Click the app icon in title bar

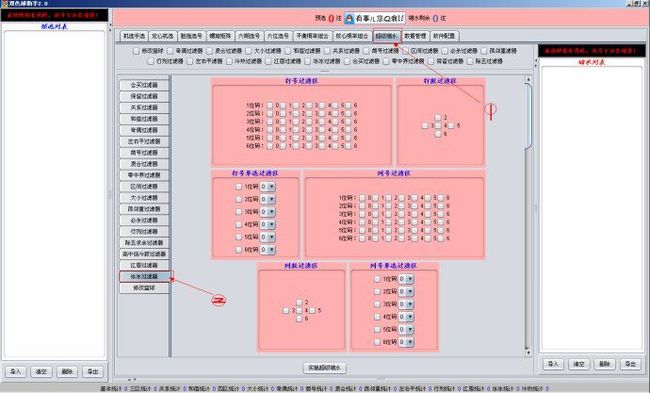click(x=4, y=3)
